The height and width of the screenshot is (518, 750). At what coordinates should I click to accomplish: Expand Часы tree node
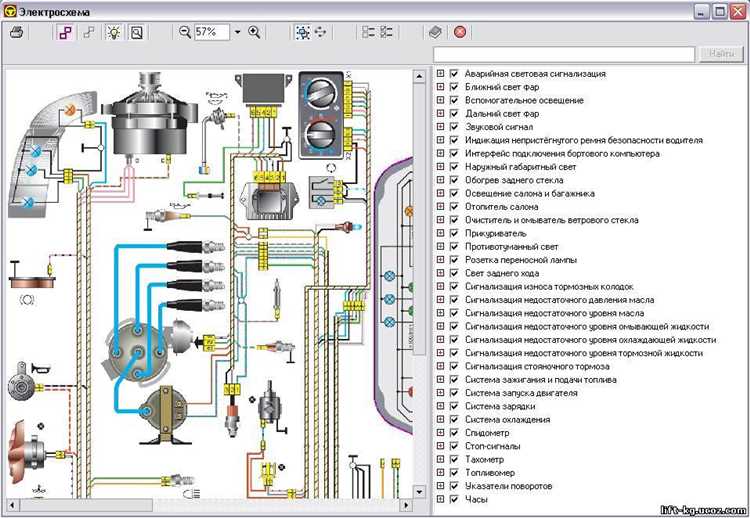tap(440, 499)
